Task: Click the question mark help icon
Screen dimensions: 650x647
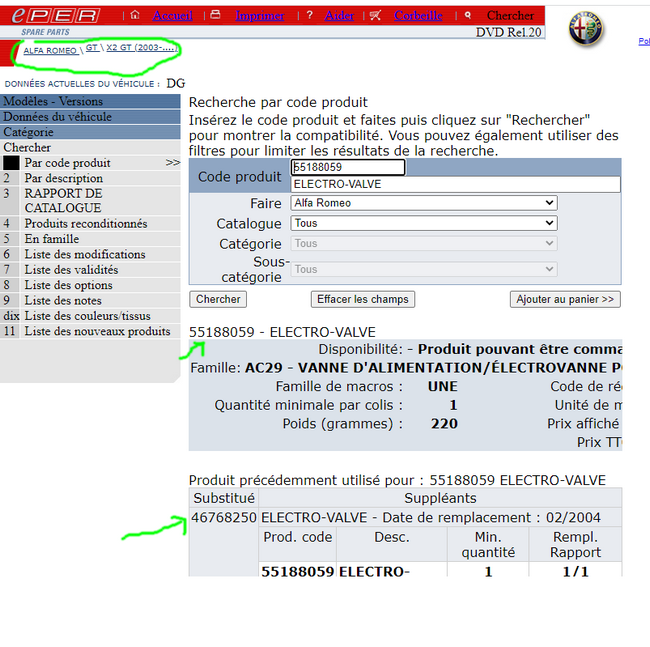Action: 309,16
